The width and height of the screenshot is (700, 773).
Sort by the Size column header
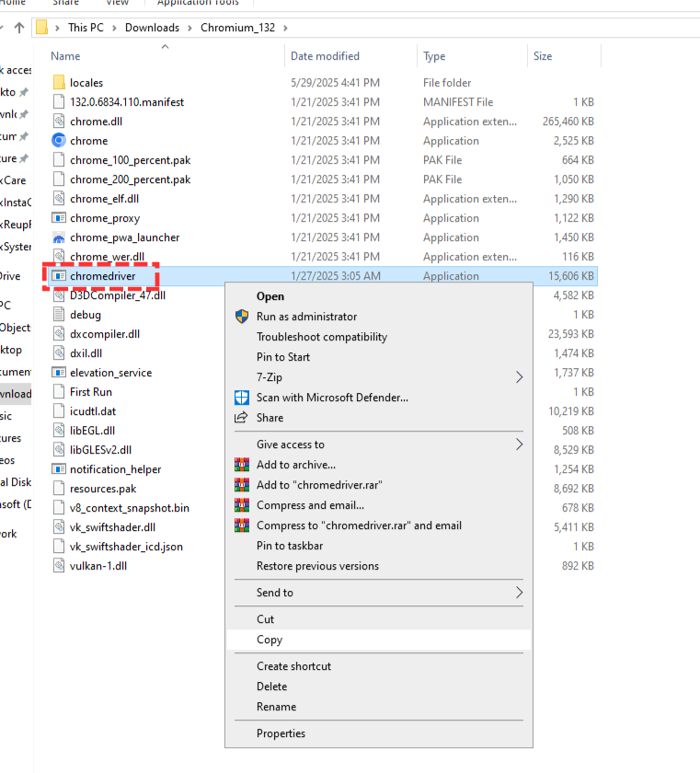[x=543, y=56]
